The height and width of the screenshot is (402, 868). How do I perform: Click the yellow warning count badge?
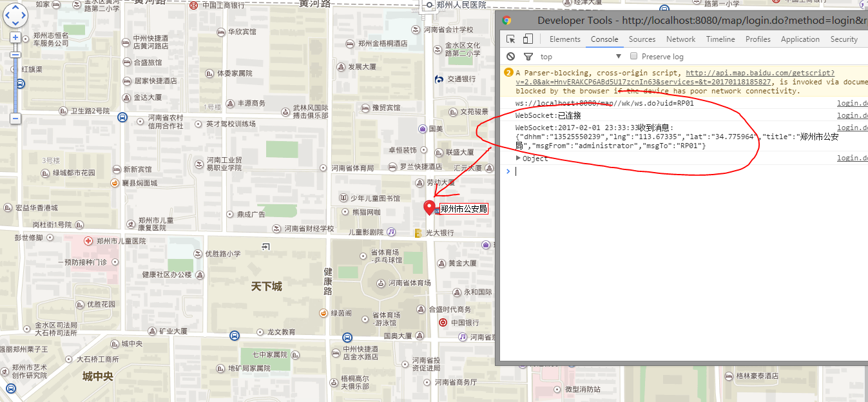tap(508, 73)
